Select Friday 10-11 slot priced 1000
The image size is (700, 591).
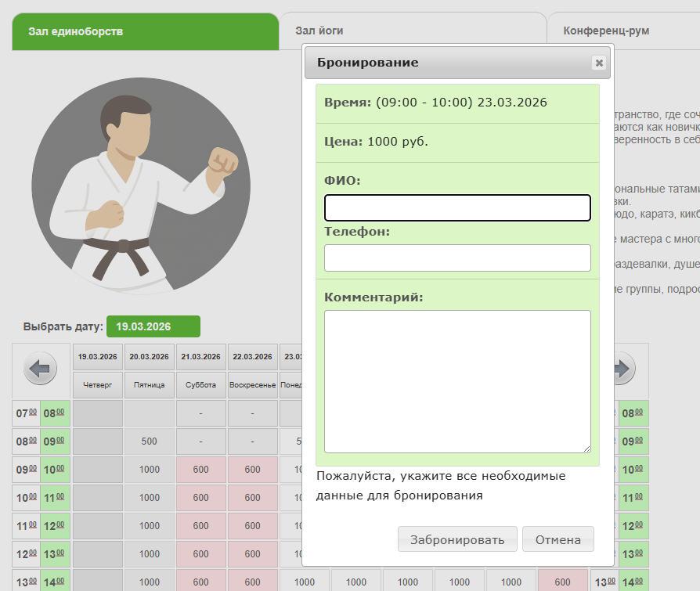[x=149, y=497]
